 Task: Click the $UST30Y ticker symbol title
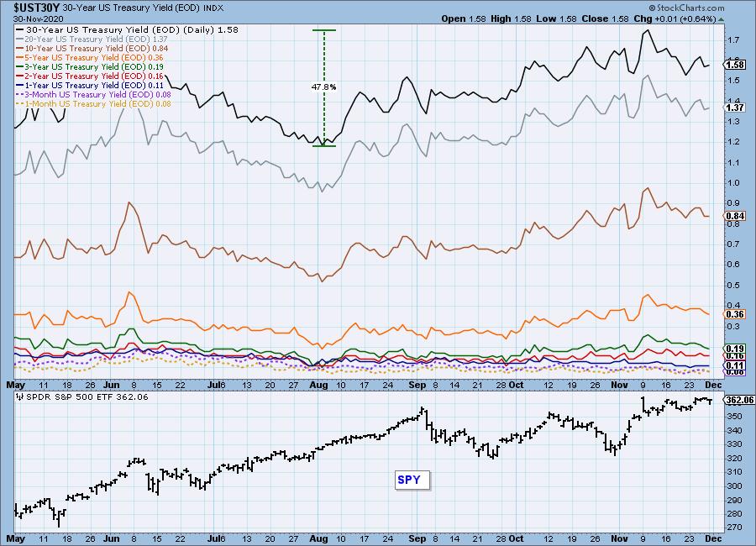[x=37, y=8]
